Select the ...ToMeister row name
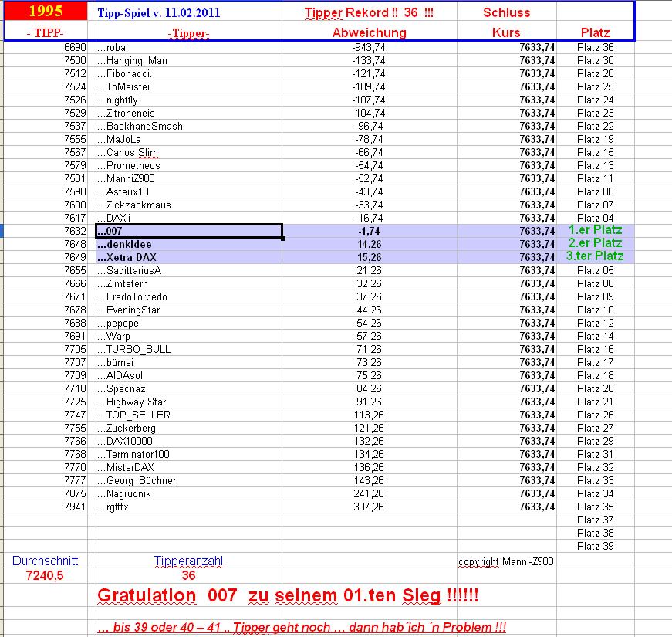 [x=189, y=86]
